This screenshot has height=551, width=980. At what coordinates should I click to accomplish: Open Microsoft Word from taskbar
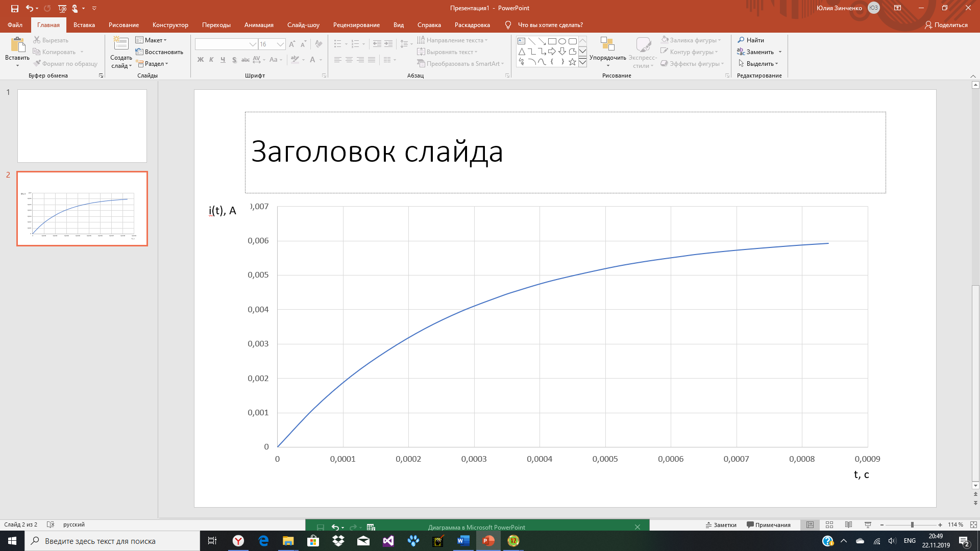[x=463, y=541]
